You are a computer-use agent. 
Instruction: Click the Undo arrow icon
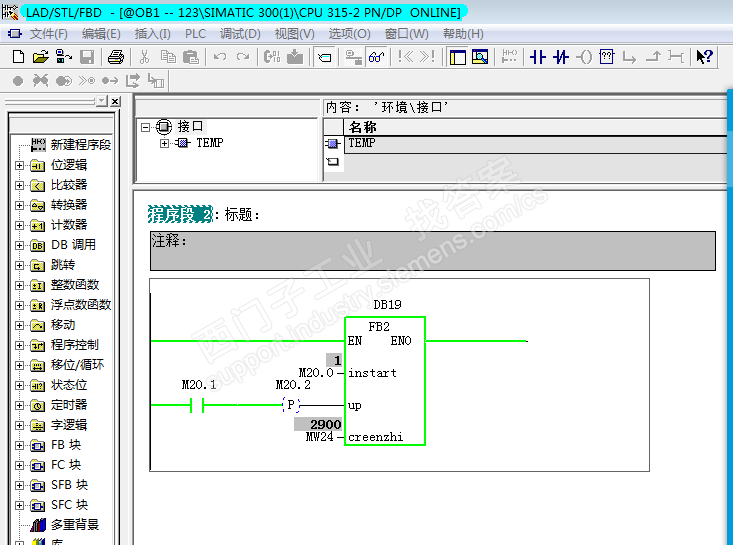(220, 57)
